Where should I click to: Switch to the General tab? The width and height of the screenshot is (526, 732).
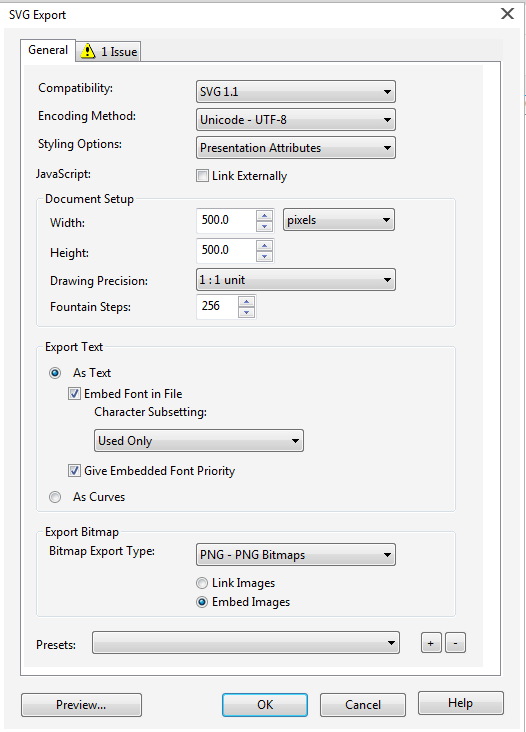coord(48,50)
